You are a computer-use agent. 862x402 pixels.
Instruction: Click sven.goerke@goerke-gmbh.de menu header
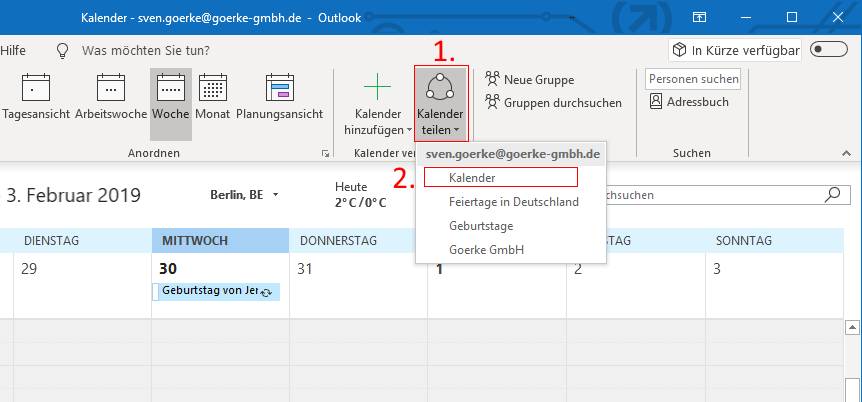pyautogui.click(x=512, y=154)
